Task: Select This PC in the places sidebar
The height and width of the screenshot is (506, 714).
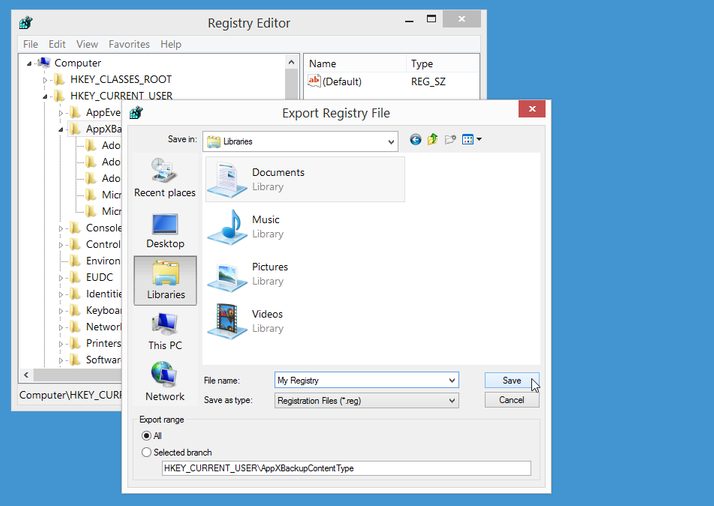Action: coord(165,332)
